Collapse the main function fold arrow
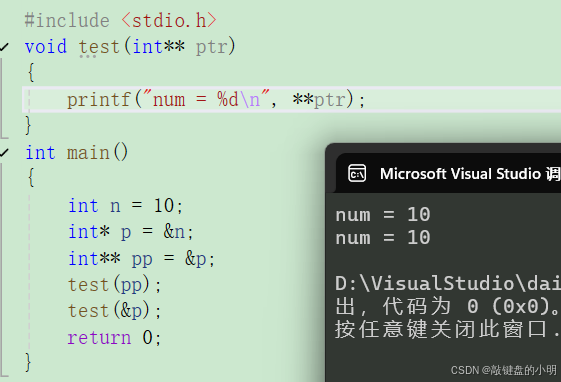Viewport: 561px width, 382px height. click(4, 153)
